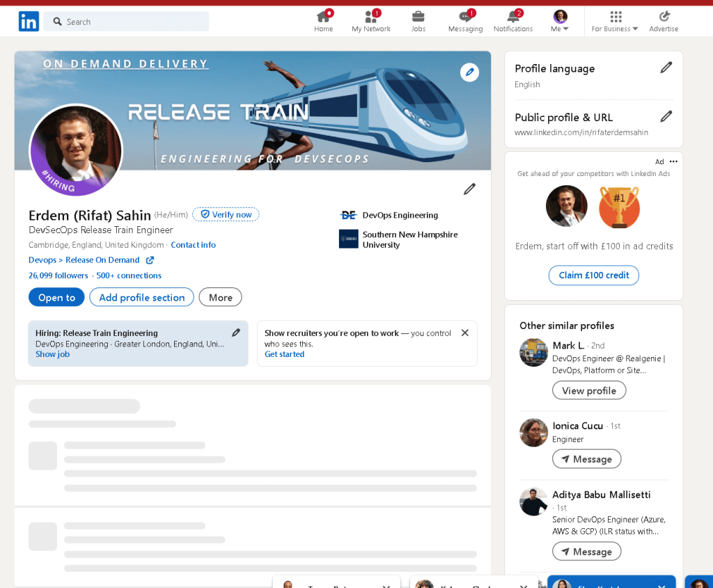Open Ionica Cucu's name link
Viewport: 713px width, 588px height.
coord(577,426)
